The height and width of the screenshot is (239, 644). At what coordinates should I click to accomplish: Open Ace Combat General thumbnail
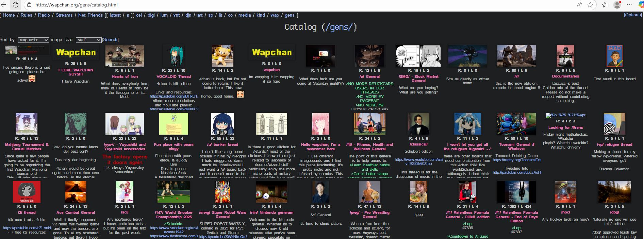pyautogui.click(x=76, y=192)
